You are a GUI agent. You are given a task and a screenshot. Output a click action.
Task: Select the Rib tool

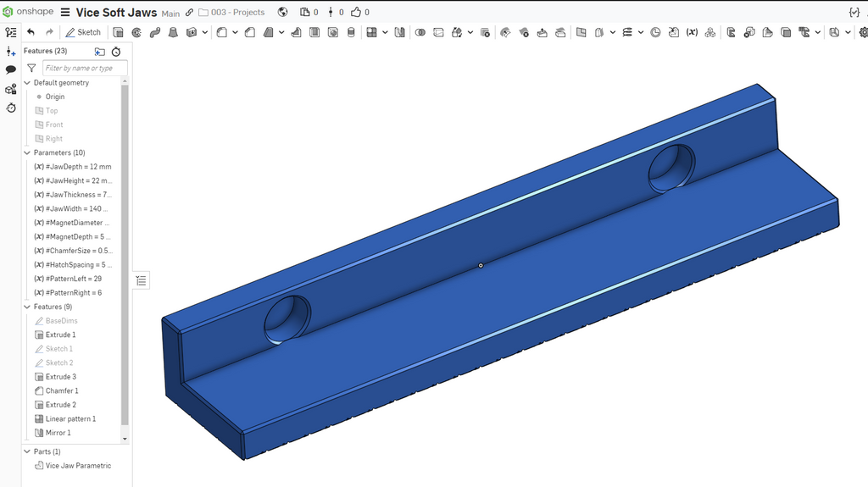pyautogui.click(x=296, y=33)
